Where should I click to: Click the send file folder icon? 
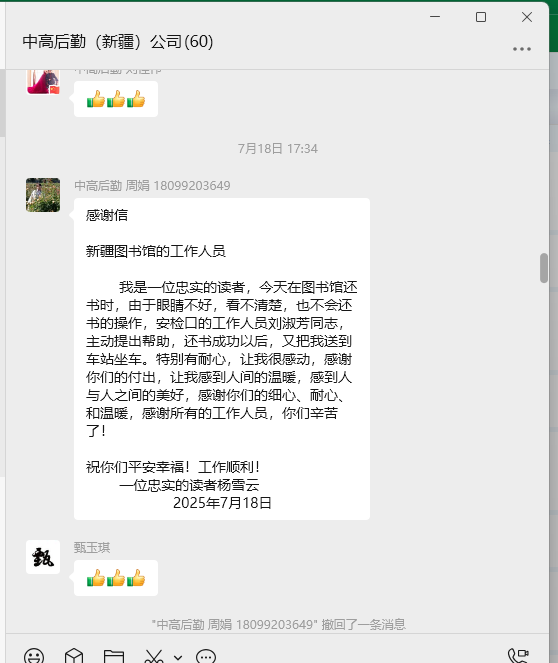[x=114, y=657]
